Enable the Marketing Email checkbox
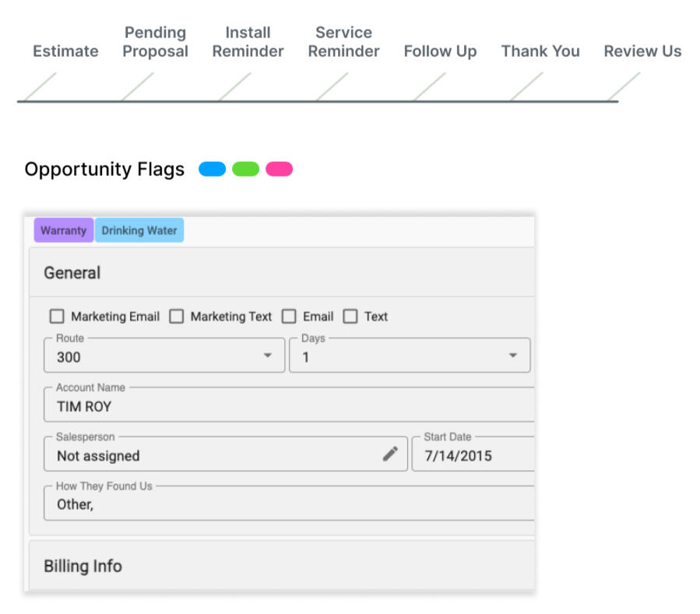Screen dimensions: 700x614 click(x=57, y=317)
